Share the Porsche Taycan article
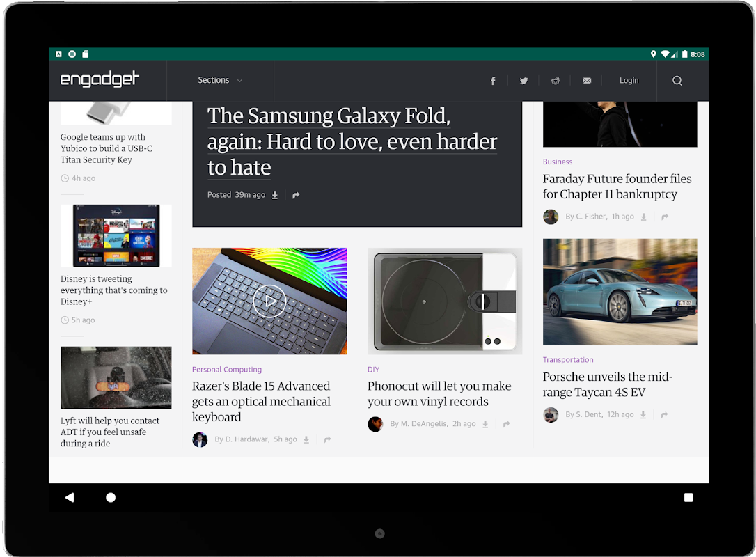 click(x=664, y=415)
